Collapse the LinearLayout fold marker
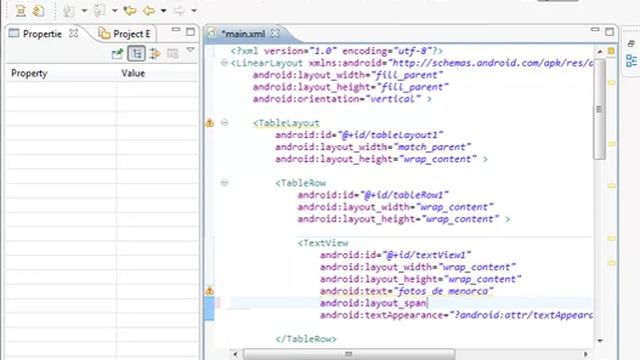The image size is (640, 360). 224,63
